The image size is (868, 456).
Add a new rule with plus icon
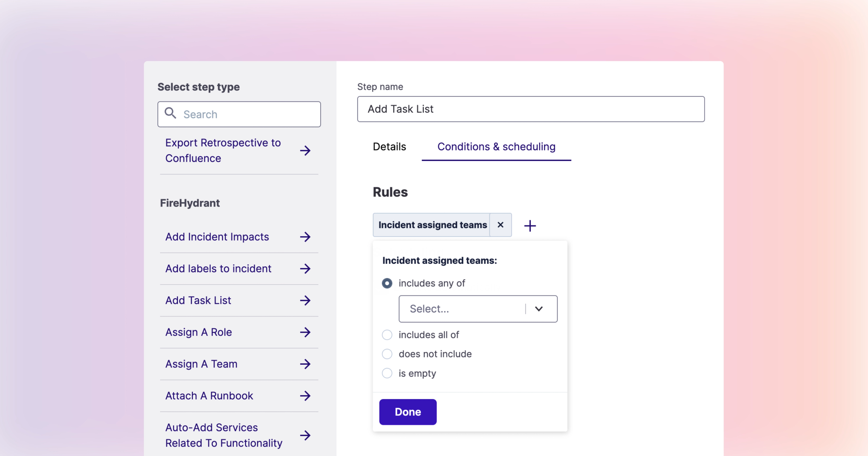coord(530,226)
